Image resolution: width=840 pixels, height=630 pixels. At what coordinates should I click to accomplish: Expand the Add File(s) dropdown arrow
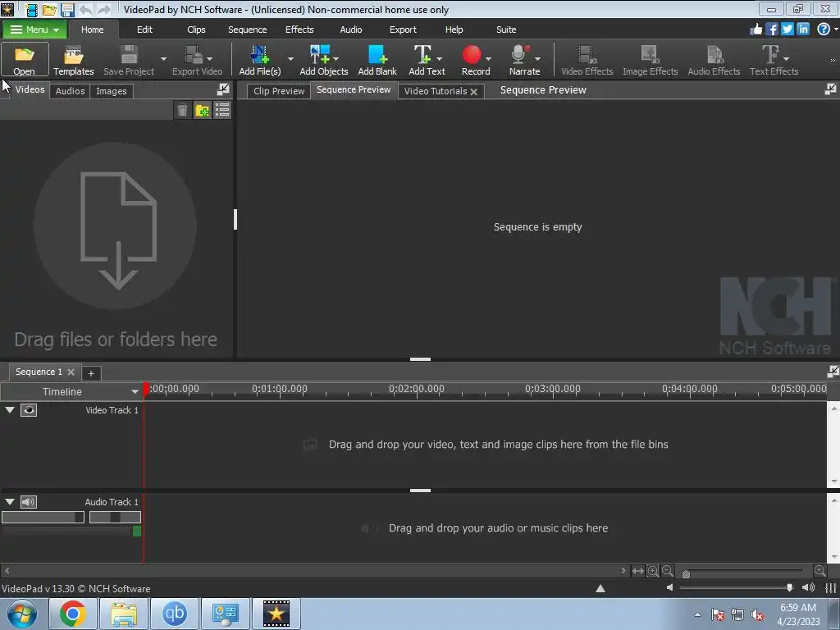coord(290,58)
